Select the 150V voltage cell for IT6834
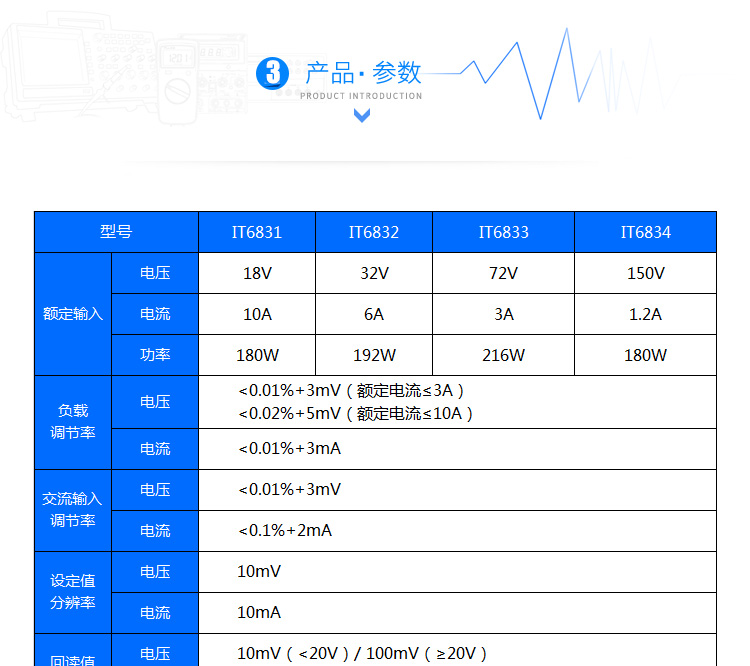The height and width of the screenshot is (666, 750). (645, 273)
